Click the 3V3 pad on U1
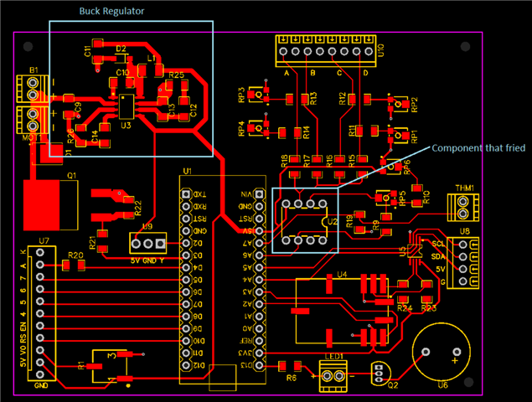The image size is (532, 402). pos(259,353)
